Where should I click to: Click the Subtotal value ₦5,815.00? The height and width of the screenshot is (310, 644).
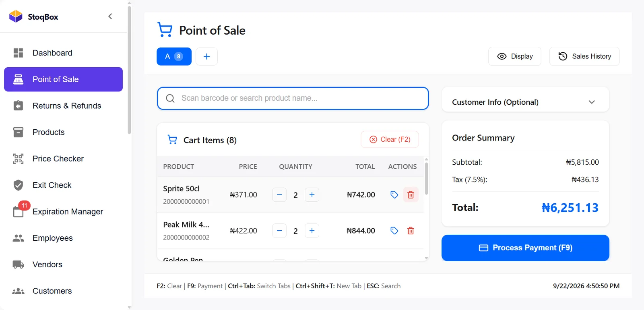(582, 162)
